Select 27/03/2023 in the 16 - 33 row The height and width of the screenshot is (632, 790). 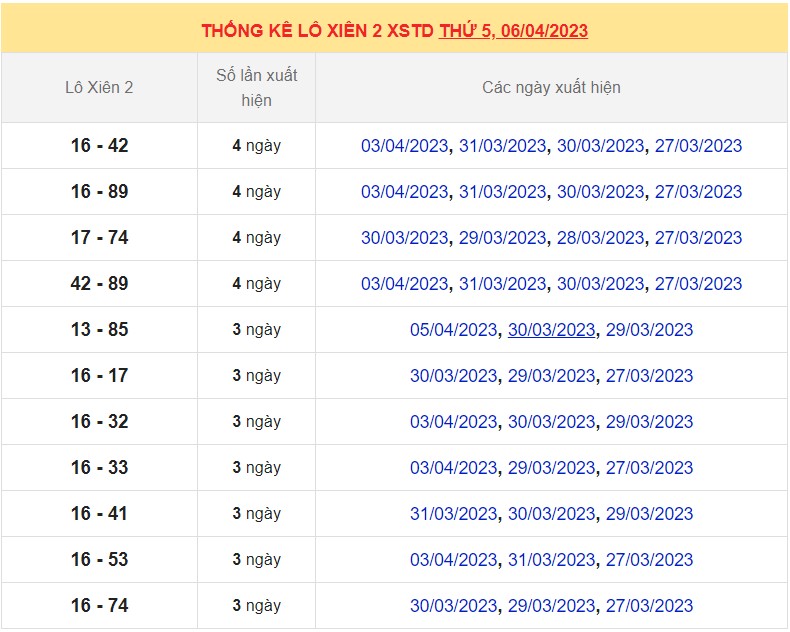[649, 468]
